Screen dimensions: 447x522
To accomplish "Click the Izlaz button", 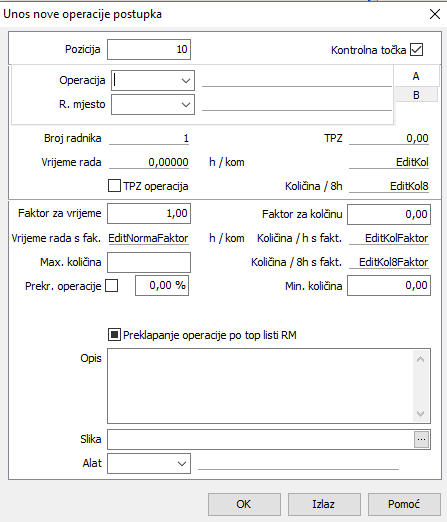I will coord(324,504).
